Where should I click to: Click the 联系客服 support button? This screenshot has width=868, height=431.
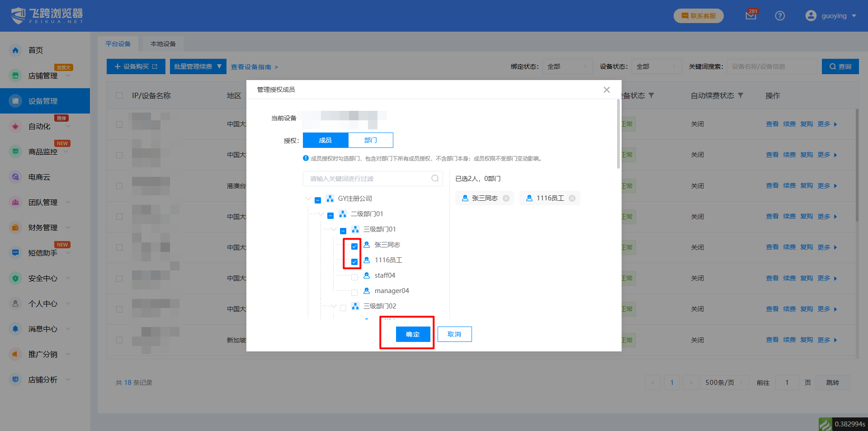pos(698,16)
